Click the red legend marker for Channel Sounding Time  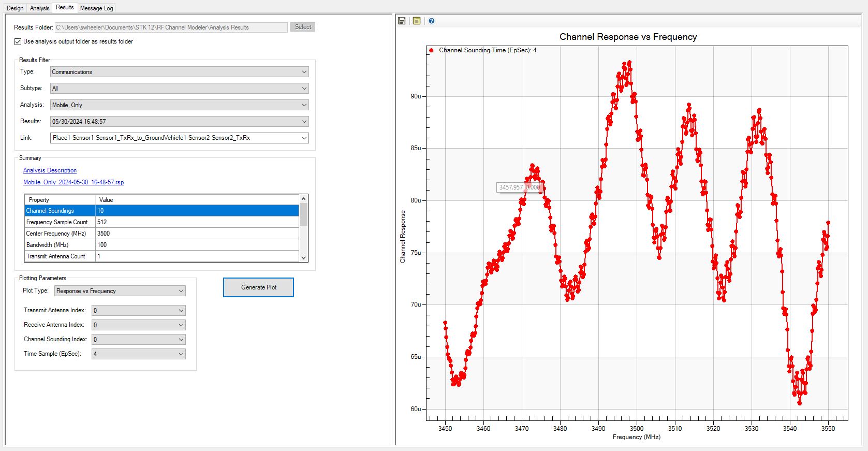[431, 50]
